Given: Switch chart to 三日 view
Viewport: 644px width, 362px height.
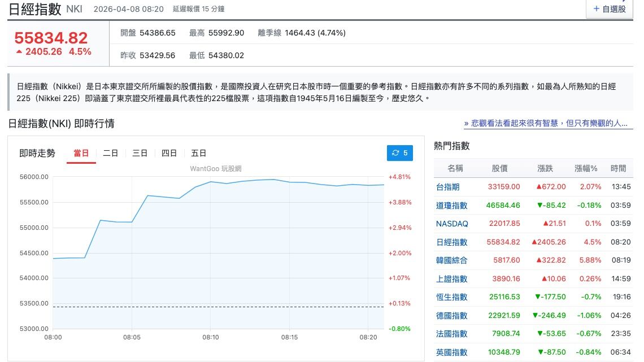Looking at the screenshot, I should coord(140,153).
